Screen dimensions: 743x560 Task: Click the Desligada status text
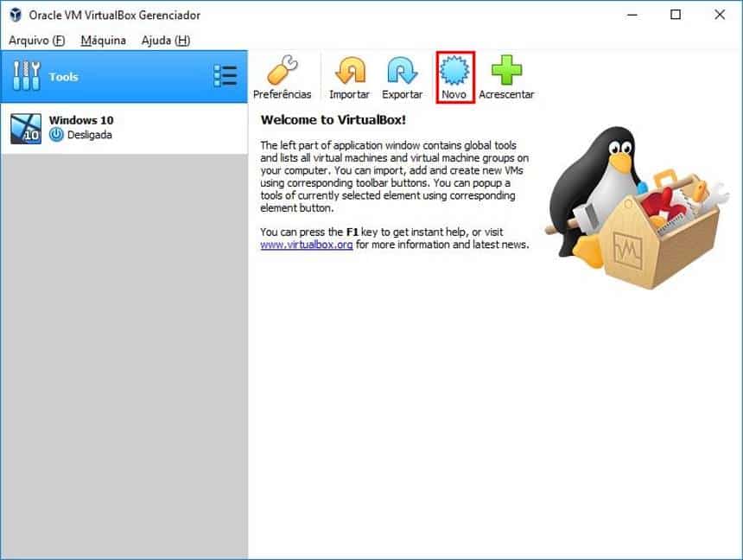click(90, 135)
